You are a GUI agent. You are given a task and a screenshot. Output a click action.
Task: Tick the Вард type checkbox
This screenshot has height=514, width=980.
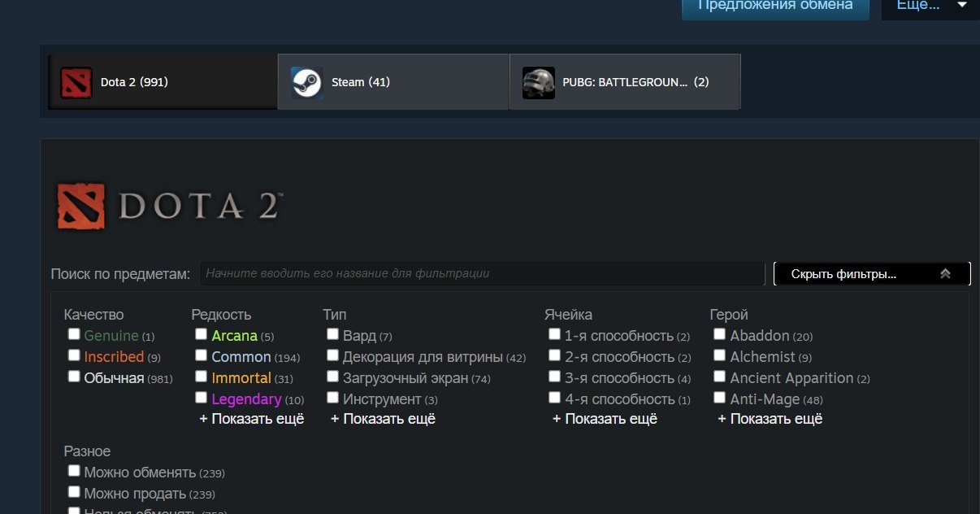(332, 334)
